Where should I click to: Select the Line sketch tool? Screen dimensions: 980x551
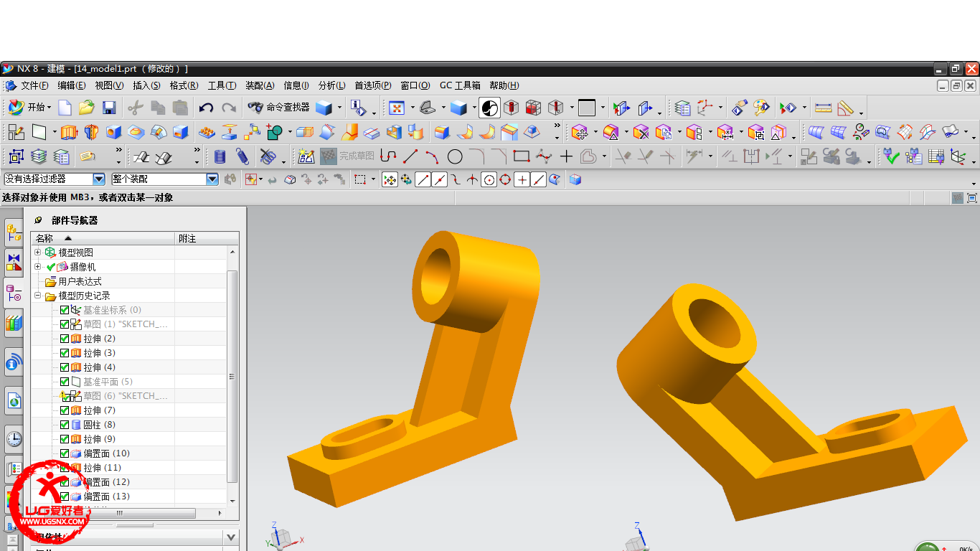pos(410,156)
